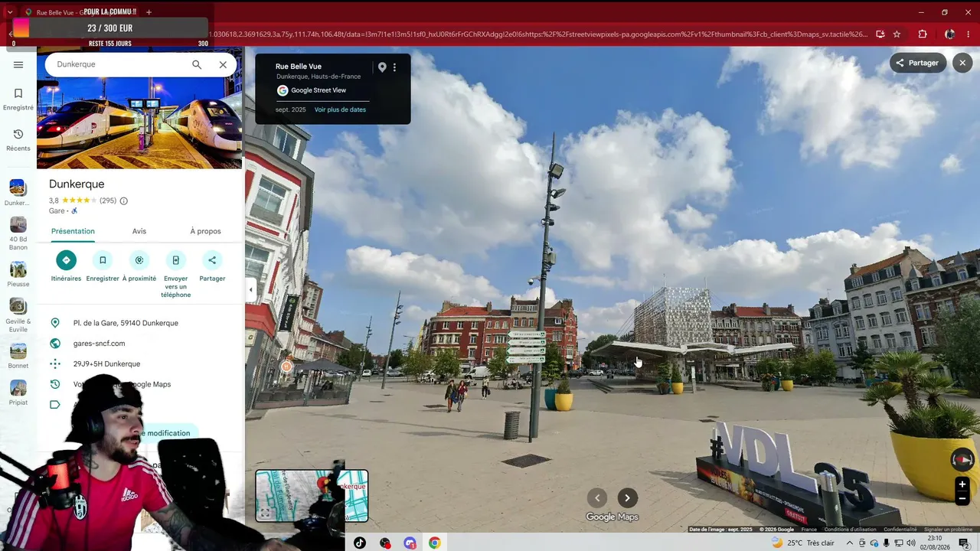Click the Voir plus de dates link
The height and width of the screenshot is (551, 980).
click(340, 110)
